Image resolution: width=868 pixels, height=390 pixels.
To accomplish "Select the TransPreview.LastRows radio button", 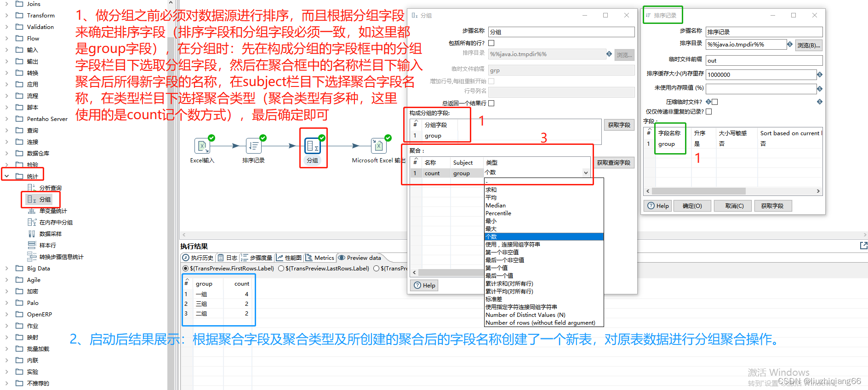I will 281,268.
